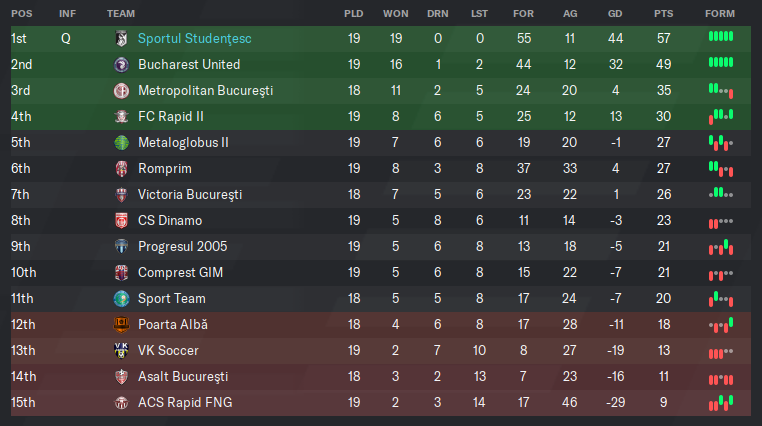Screen dimensions: 762x426
Task: Click Romprim's recent form bars
Action: tap(721, 169)
